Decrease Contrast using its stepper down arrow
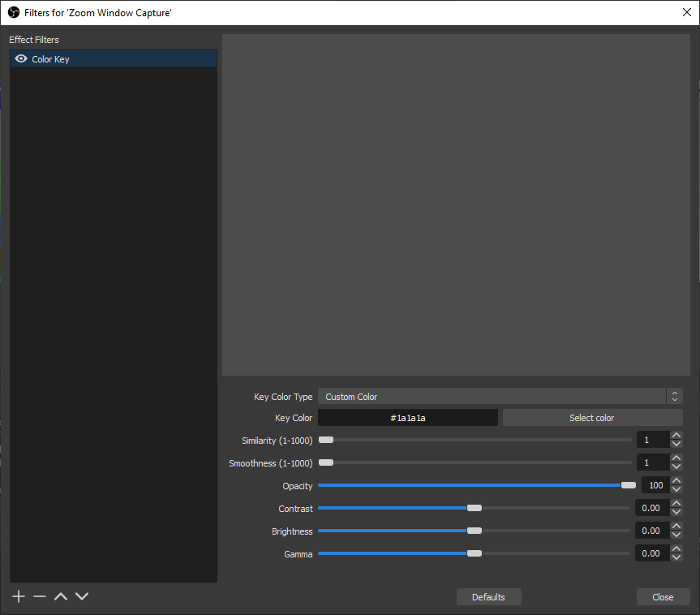The height and width of the screenshot is (615, 700). [x=676, y=512]
